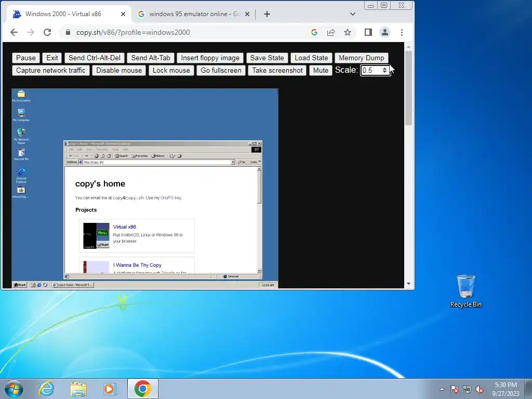Open the emulated IE address dropdown arrow
This screenshot has width=532, height=399.
(x=233, y=162)
